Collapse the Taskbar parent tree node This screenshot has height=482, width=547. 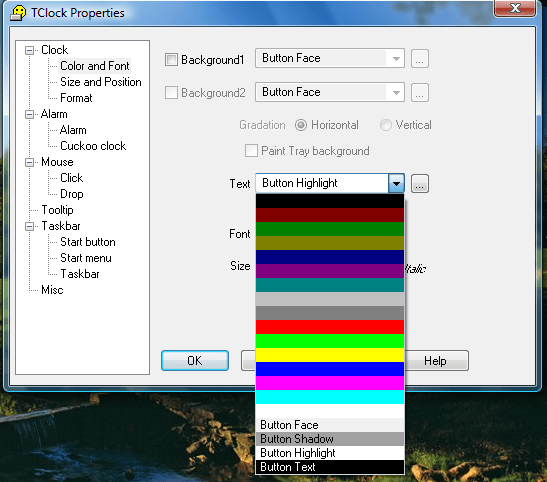[x=30, y=226]
